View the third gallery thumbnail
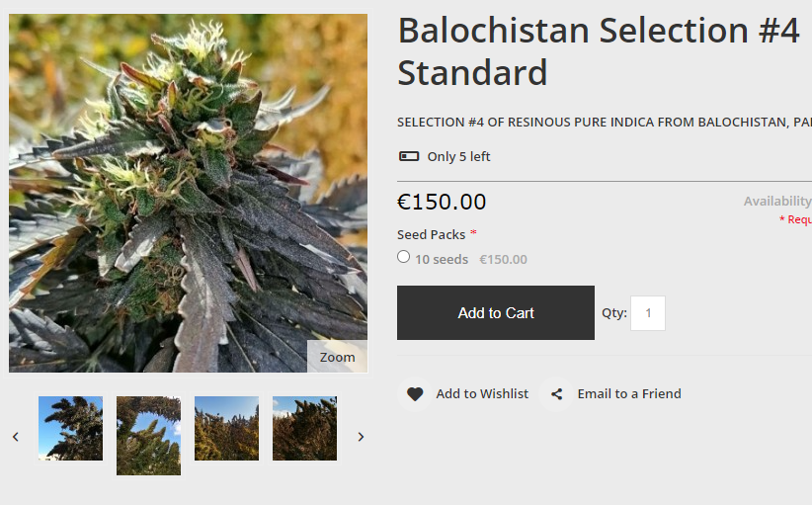This screenshot has height=505, width=812. point(226,429)
